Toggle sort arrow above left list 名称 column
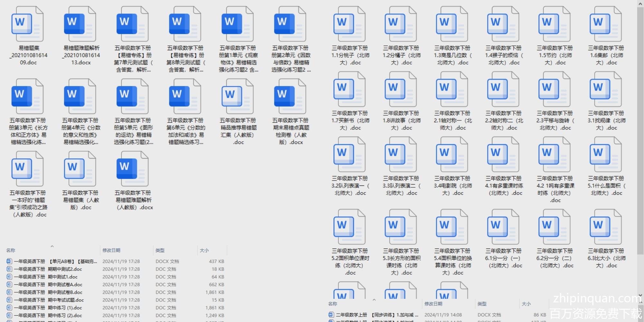 coord(52,246)
